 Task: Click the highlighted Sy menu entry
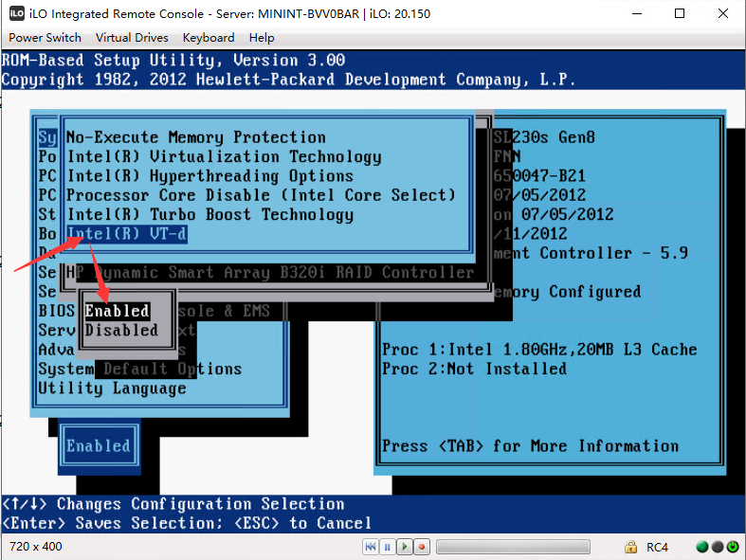tap(47, 138)
